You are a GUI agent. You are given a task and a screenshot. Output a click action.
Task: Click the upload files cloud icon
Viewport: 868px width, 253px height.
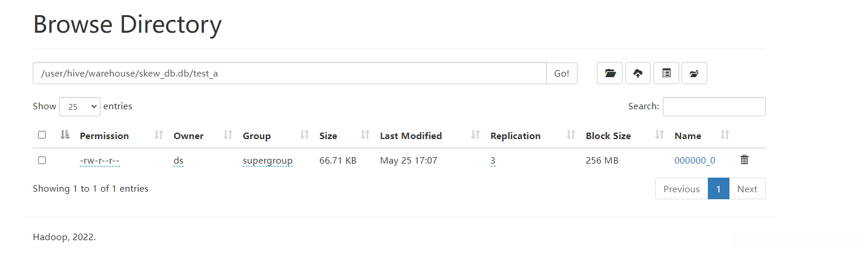[x=638, y=74]
